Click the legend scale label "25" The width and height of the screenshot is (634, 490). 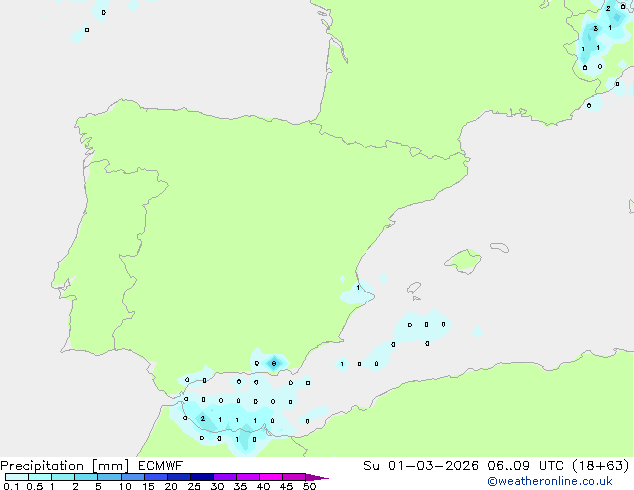coord(194,486)
